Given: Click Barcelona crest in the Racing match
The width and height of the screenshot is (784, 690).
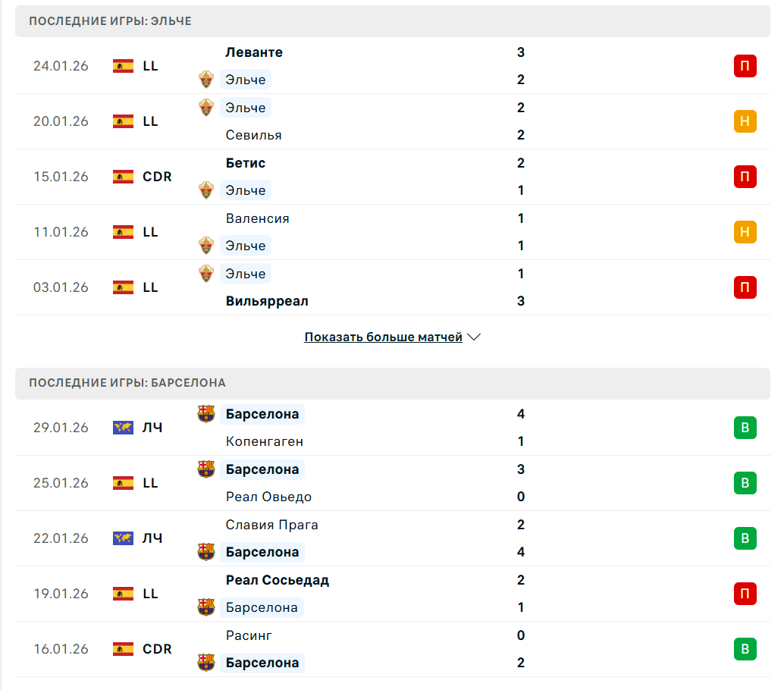Looking at the screenshot, I should click(x=206, y=663).
